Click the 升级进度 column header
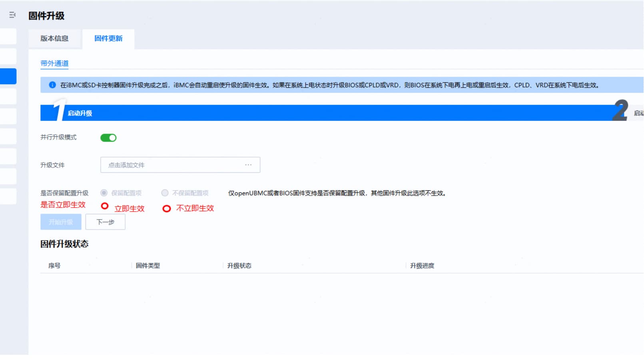Image resolution: width=644 pixels, height=362 pixels. click(422, 266)
